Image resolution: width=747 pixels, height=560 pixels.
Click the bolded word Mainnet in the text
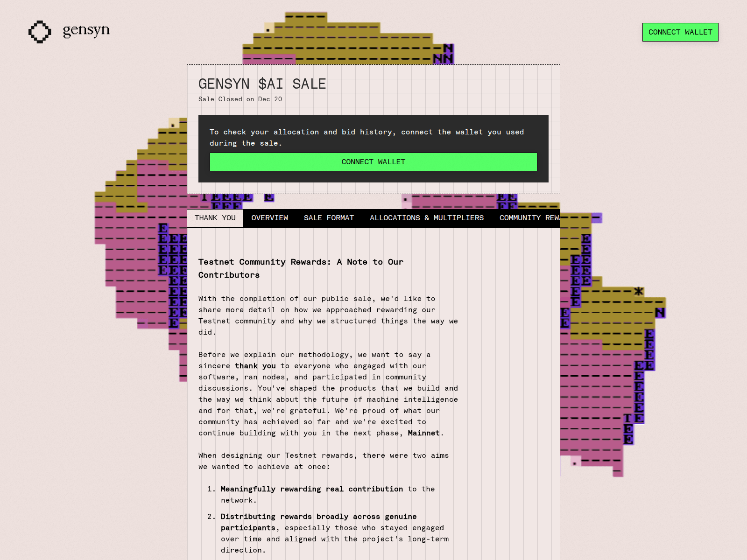pos(423,433)
